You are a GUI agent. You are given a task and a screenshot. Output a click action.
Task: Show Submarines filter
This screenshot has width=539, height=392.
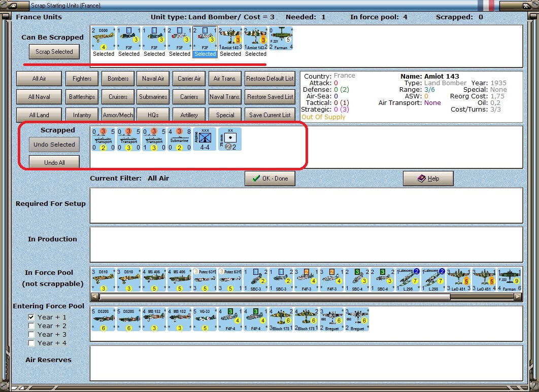[x=153, y=97]
